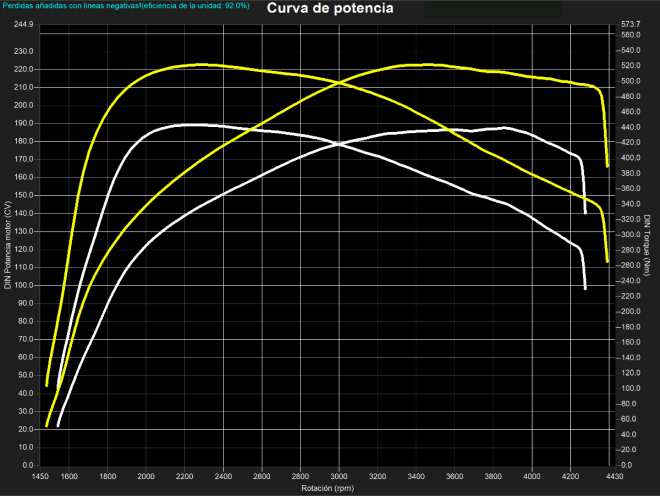The width and height of the screenshot is (660, 496).
Task: Click the 244.9 maximum on the left axis
Action: [x=24, y=23]
